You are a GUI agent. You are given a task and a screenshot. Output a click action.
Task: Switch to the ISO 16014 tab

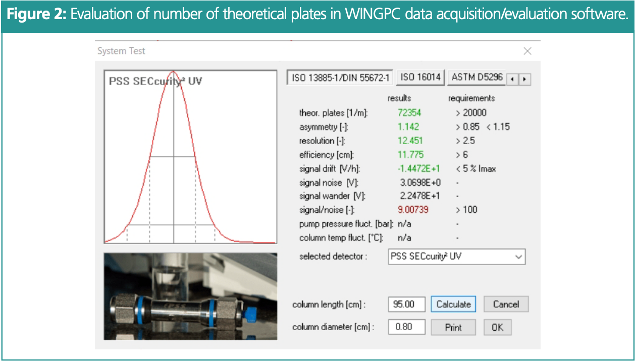pos(420,78)
